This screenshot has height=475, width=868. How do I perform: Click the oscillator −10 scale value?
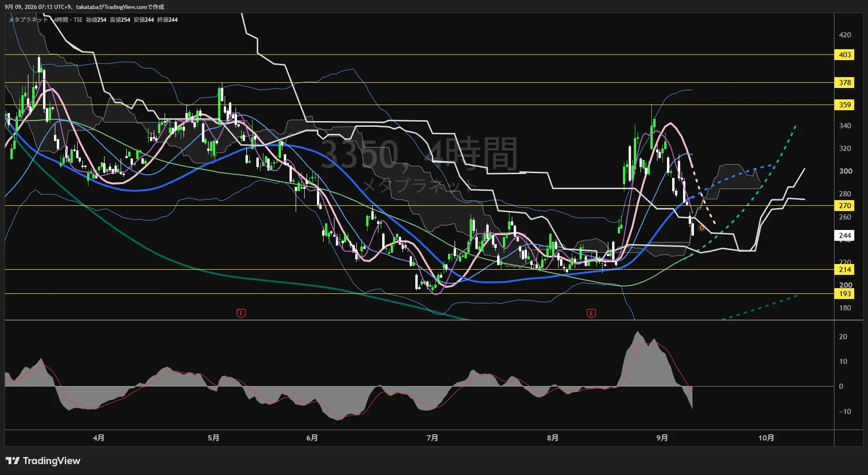pos(845,412)
